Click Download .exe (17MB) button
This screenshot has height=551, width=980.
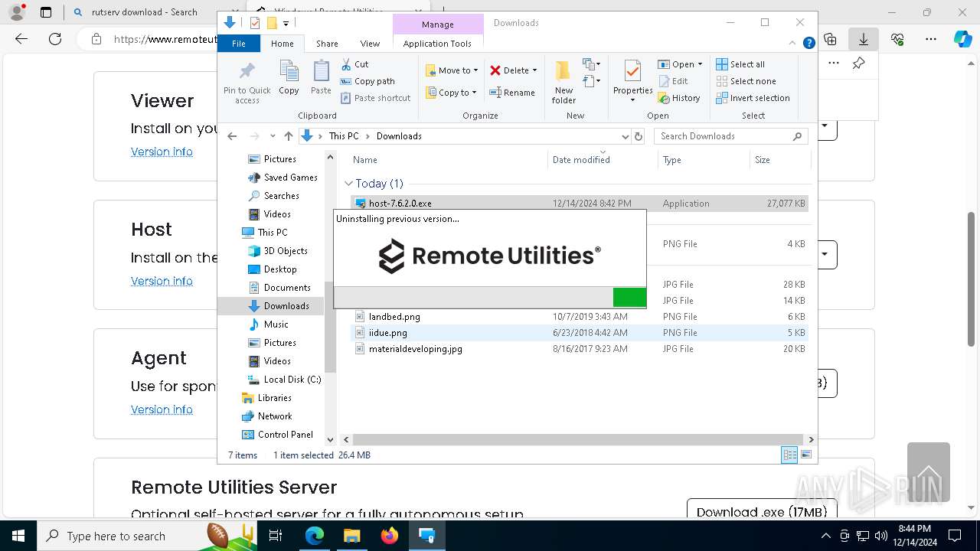point(762,512)
